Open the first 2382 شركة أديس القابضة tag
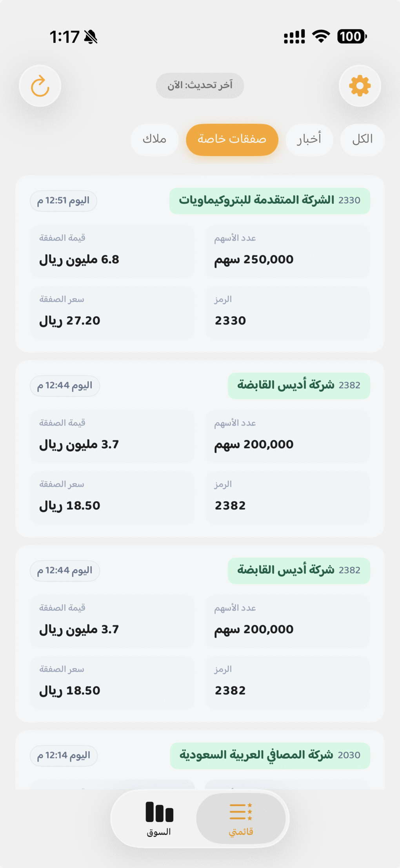 (298, 386)
